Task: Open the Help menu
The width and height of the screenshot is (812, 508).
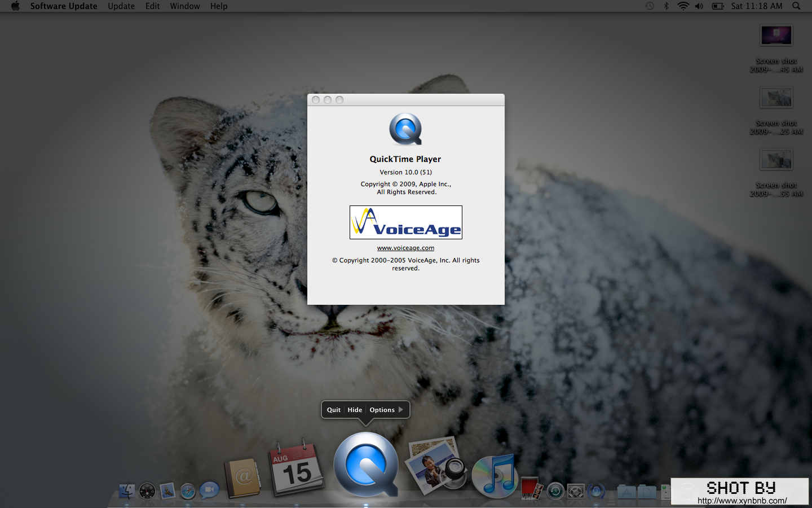Action: point(219,6)
